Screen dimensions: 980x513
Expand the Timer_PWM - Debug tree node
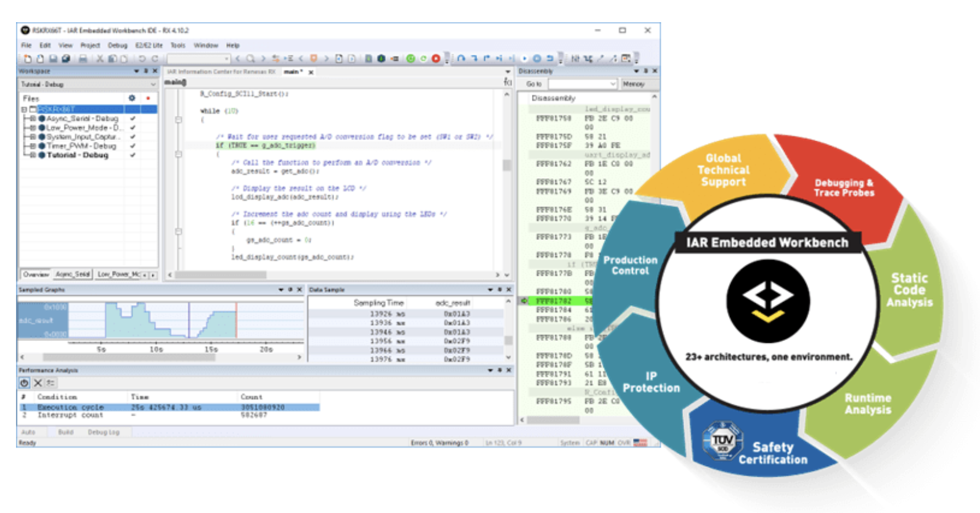[33, 146]
